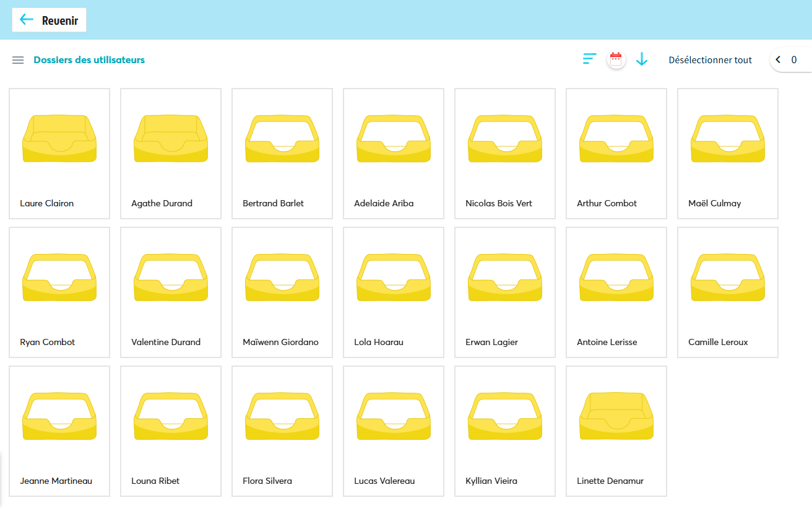Open Agathe Durand's folder tray

[x=171, y=139]
